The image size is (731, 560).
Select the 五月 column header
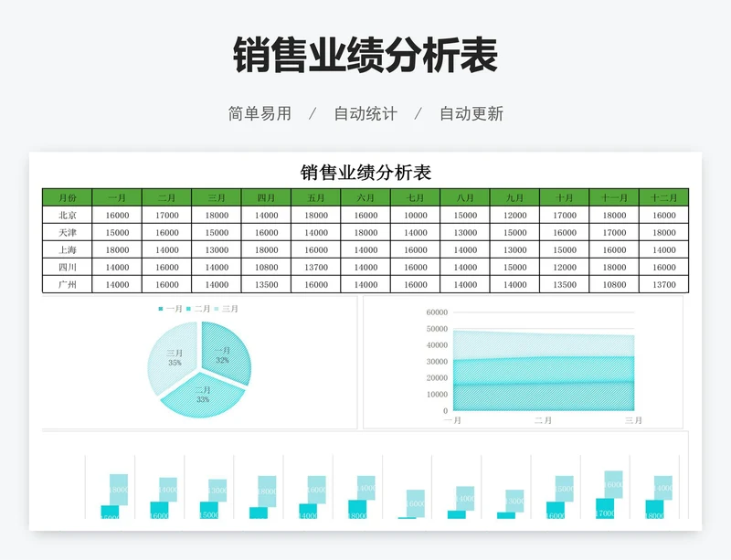[x=316, y=197]
